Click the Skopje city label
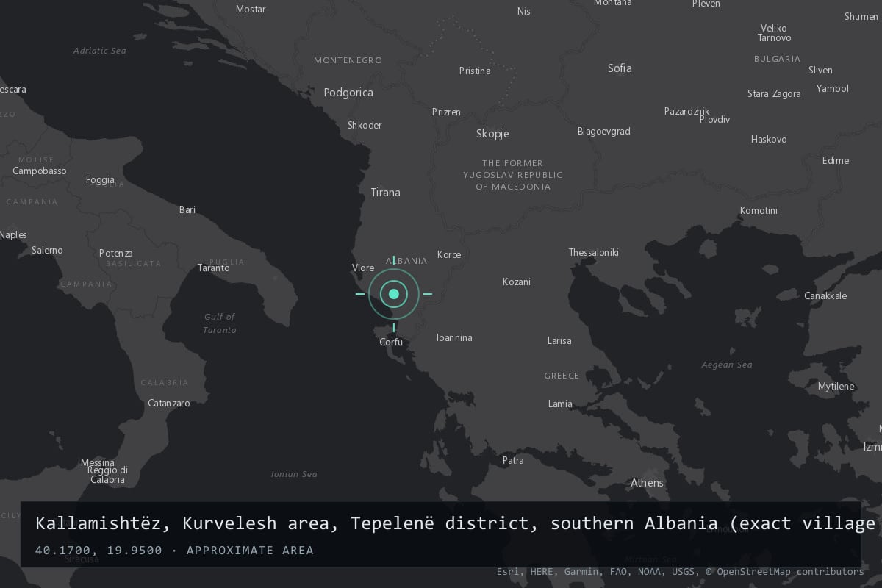882x588 pixels. pos(492,134)
